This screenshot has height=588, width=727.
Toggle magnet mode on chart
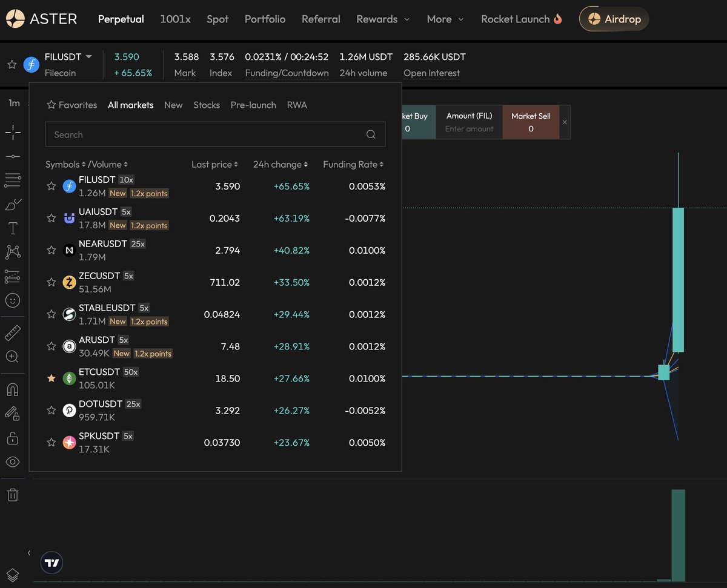pyautogui.click(x=13, y=389)
